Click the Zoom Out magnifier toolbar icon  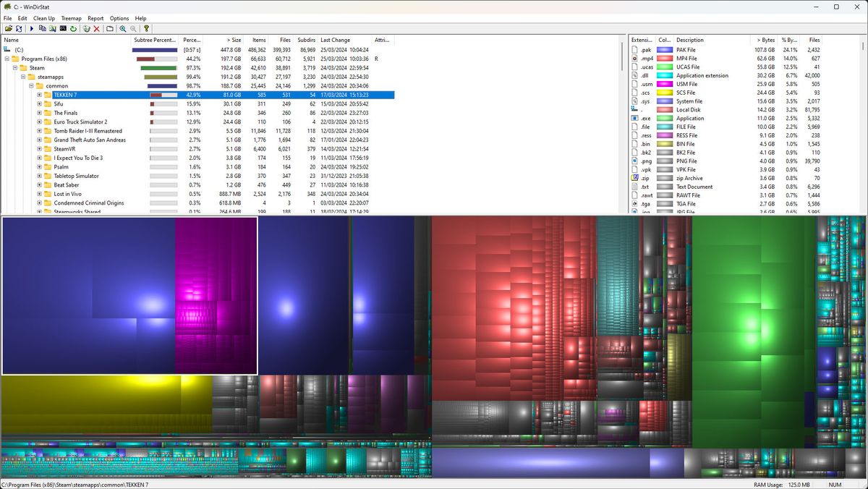[x=133, y=29]
